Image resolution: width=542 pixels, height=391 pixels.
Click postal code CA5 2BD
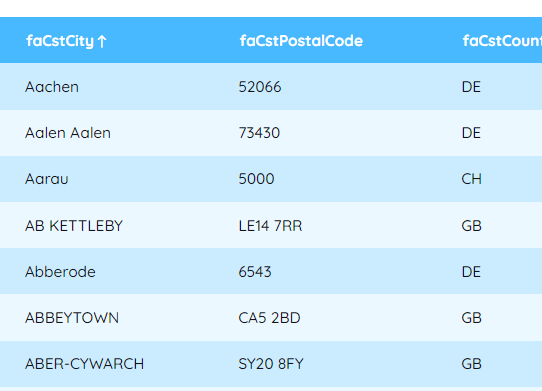(269, 318)
